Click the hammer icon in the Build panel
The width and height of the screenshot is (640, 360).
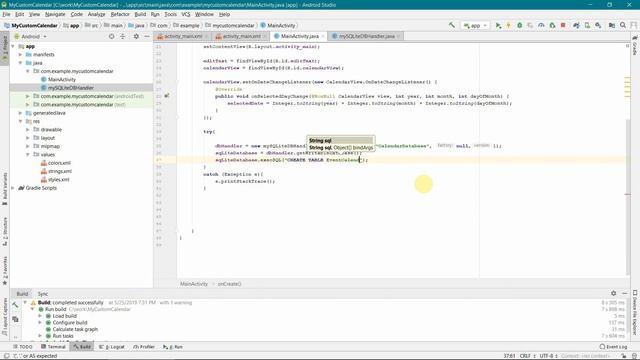point(15,305)
